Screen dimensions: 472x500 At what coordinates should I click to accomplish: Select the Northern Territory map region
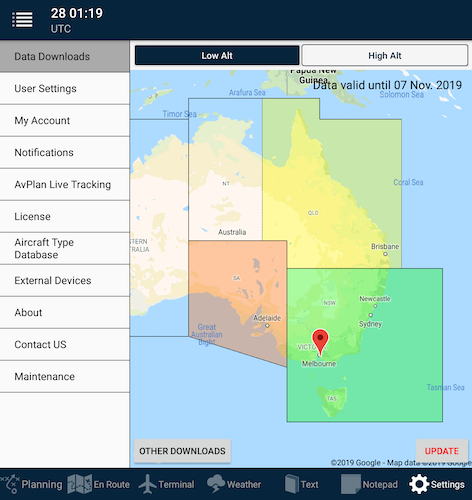225,169
